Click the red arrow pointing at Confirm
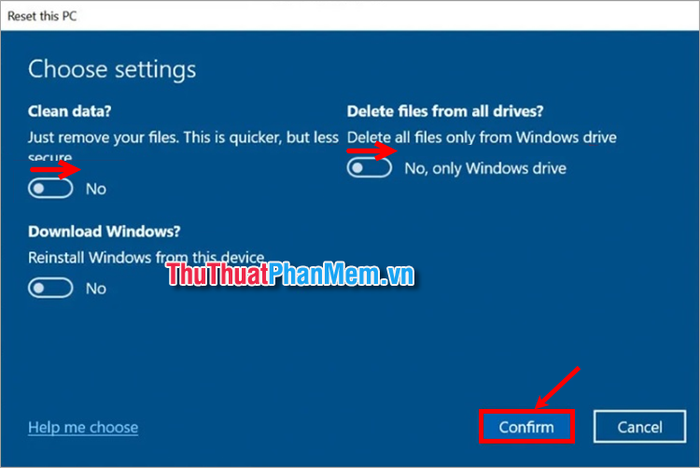The height and width of the screenshot is (468, 700). (558, 388)
